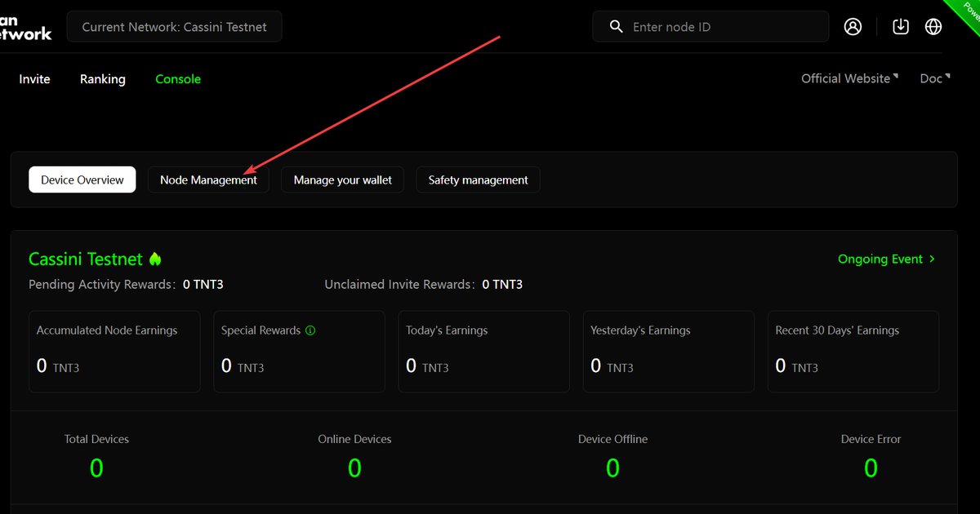The image size is (980, 514).
Task: Open the Official Website external link
Action: [849, 78]
